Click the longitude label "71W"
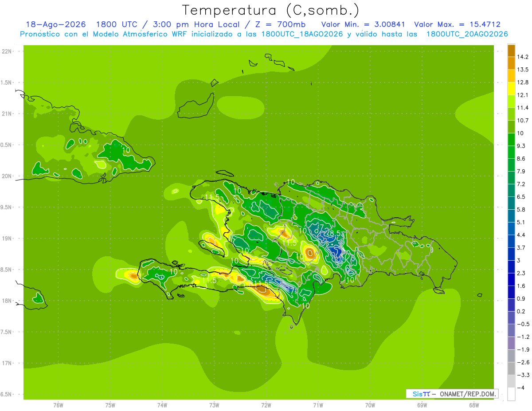Viewport: 532px width, 411px height. click(x=318, y=405)
